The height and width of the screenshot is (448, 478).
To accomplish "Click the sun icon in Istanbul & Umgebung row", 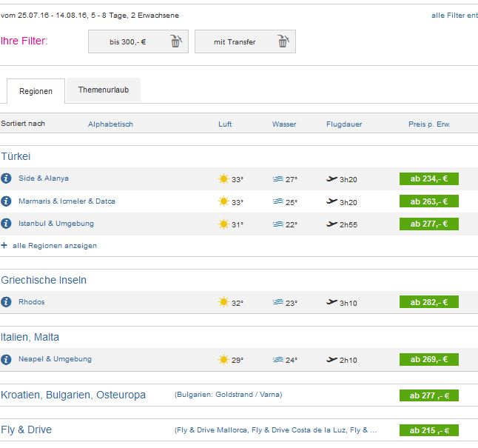I will [223, 224].
